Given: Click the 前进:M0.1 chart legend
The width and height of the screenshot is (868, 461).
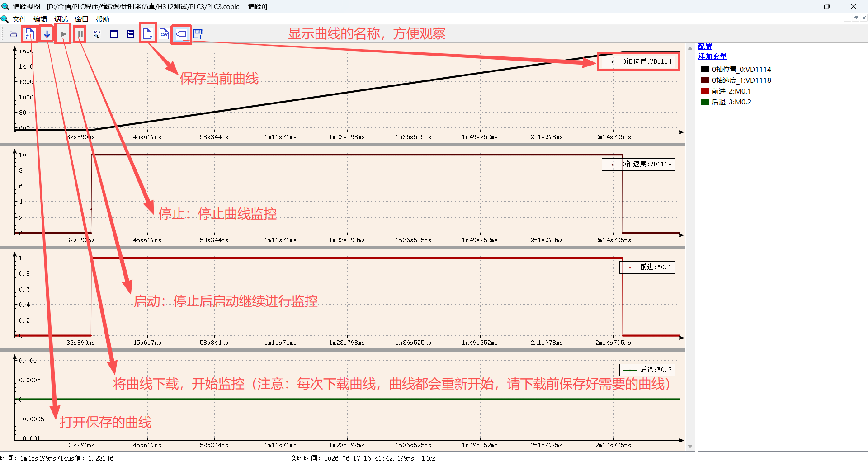Looking at the screenshot, I should (647, 267).
